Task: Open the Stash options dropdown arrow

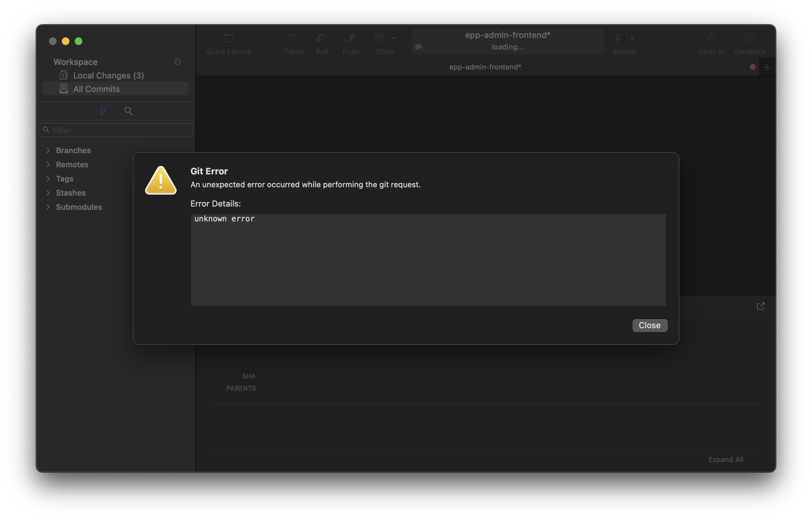Action: point(393,38)
